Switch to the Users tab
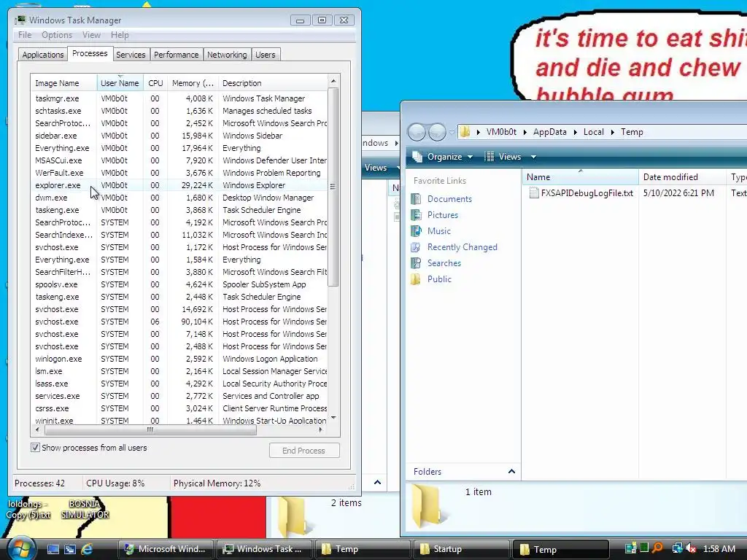This screenshot has height=560, width=747. coord(266,55)
